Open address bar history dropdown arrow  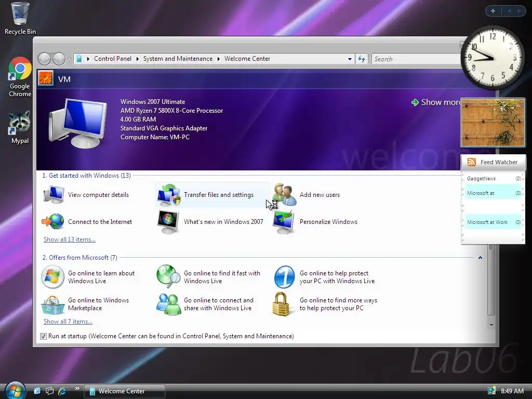click(350, 59)
